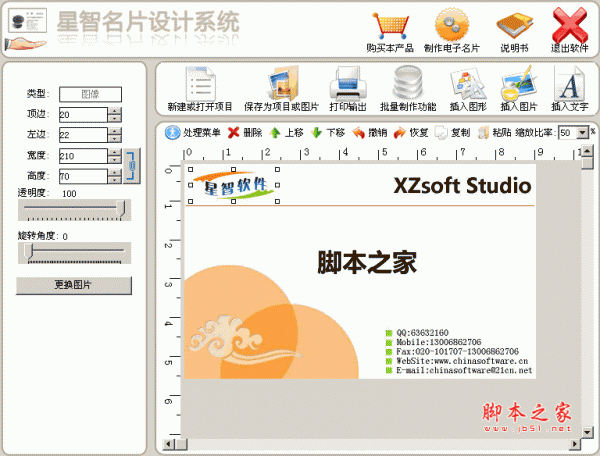Screen dimensions: 600x456
Task: Open the 处理菜单 menu
Action: 193,133
